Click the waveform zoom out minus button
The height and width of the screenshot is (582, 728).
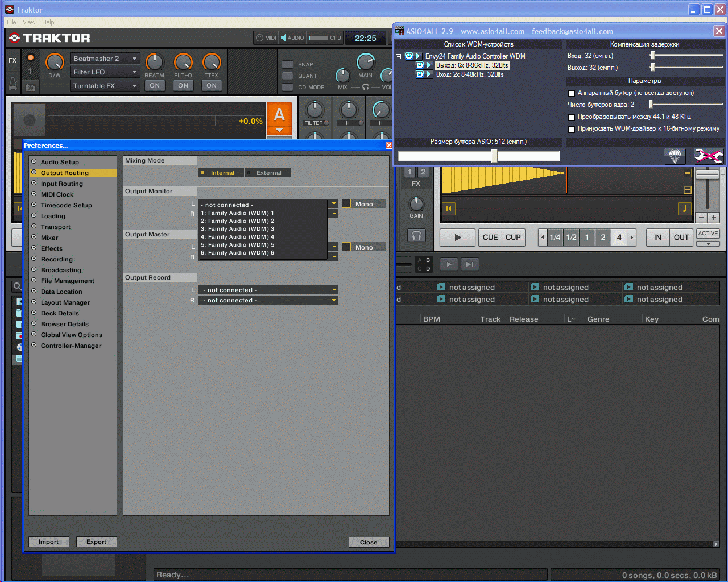click(x=701, y=218)
